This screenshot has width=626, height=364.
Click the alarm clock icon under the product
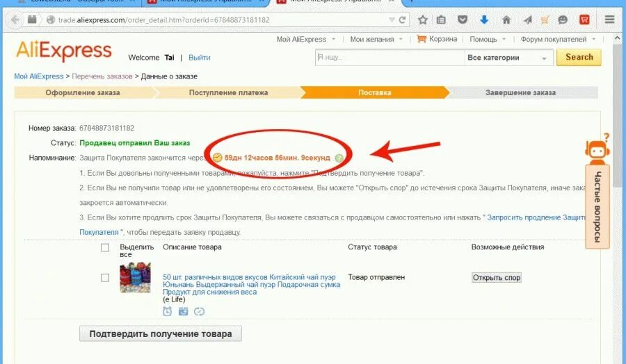[x=167, y=311]
